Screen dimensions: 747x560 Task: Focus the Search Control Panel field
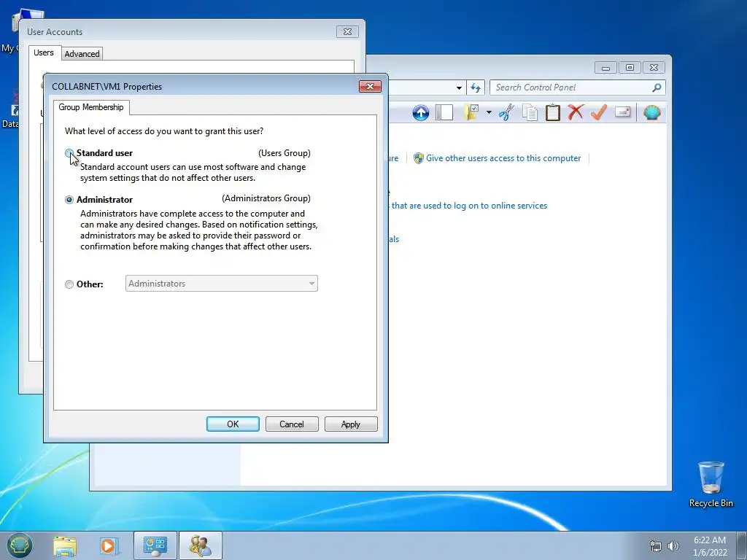[578, 87]
